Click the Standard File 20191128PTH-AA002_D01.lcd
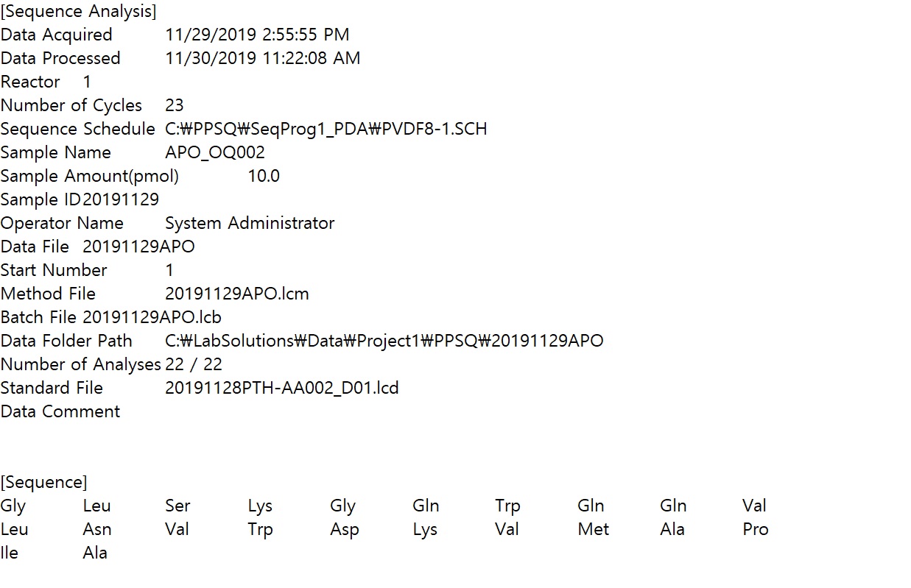911x588 pixels. [x=281, y=388]
